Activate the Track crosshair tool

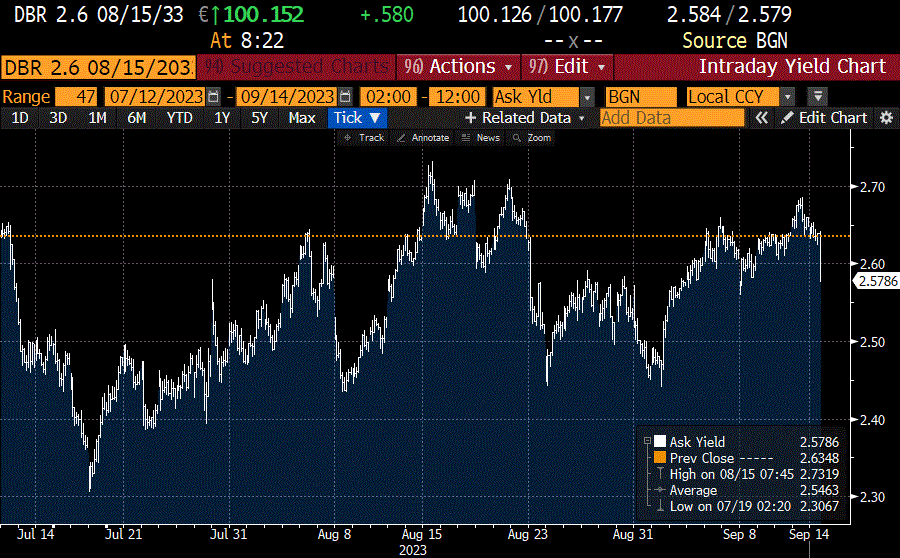(x=364, y=138)
